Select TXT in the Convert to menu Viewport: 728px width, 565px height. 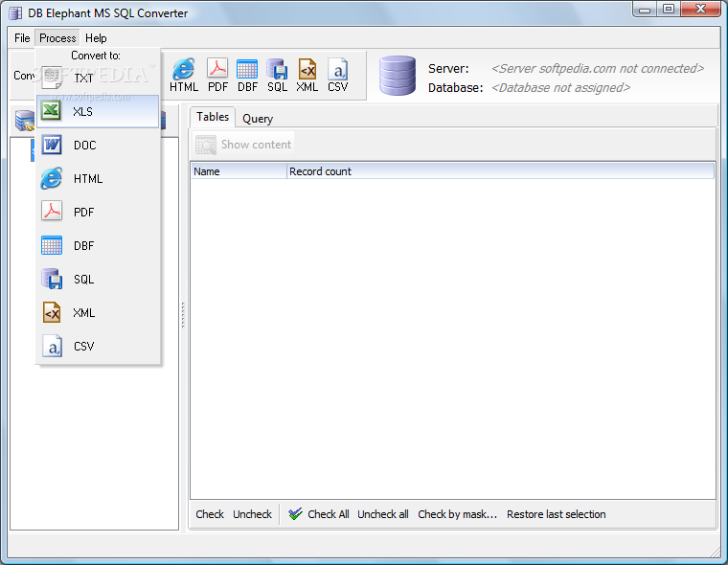tap(98, 78)
